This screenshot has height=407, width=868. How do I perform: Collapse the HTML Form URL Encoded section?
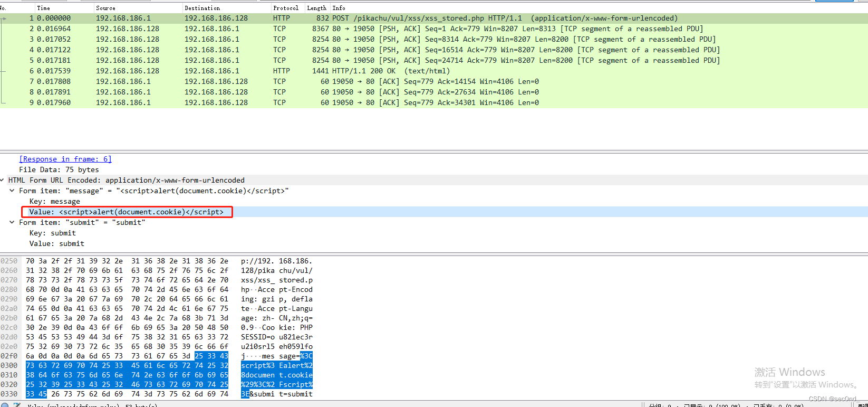coord(2,180)
